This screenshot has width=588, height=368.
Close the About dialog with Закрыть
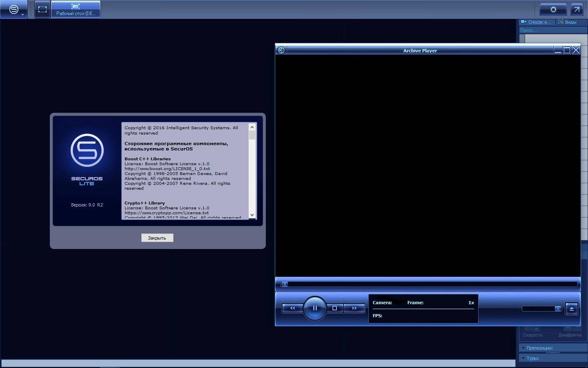pos(157,238)
